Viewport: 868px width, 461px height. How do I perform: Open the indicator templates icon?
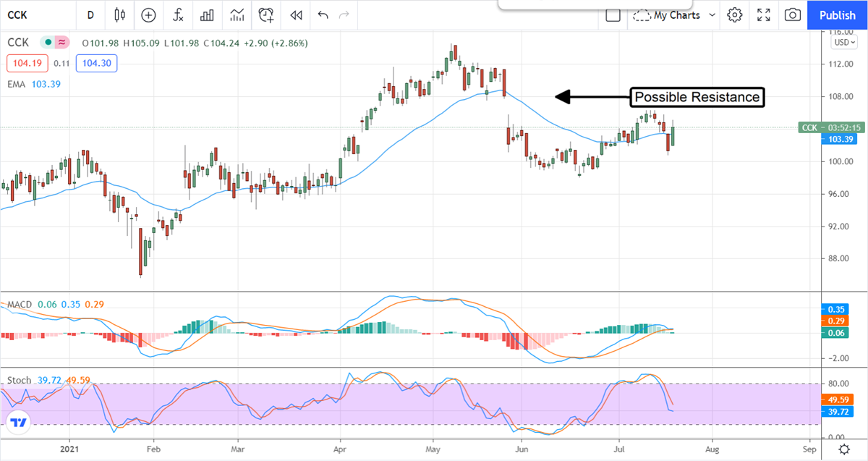pyautogui.click(x=237, y=14)
